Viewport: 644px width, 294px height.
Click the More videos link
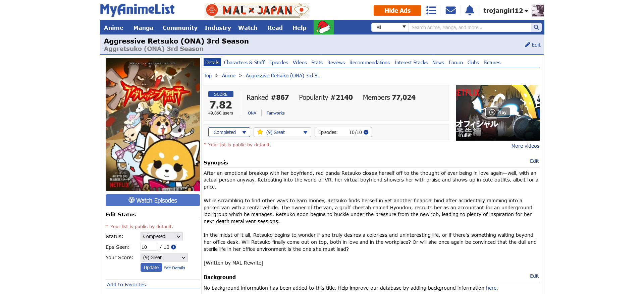(x=526, y=146)
